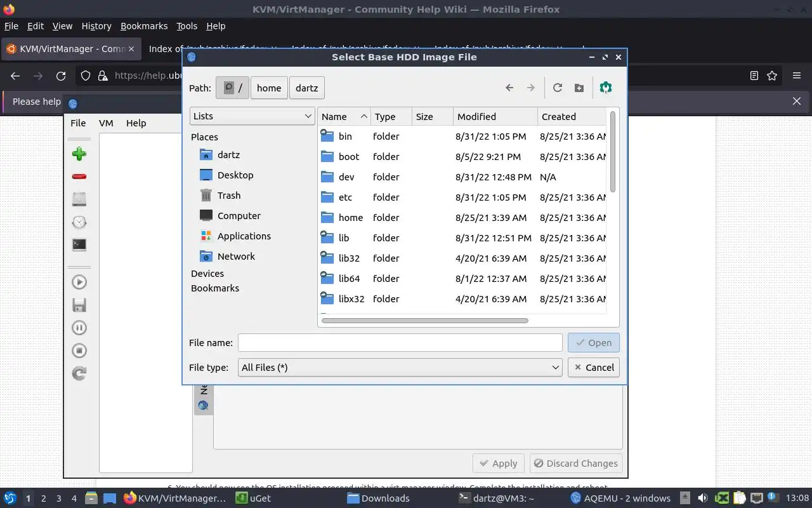Open Firefox hamburger application menu

point(797,76)
